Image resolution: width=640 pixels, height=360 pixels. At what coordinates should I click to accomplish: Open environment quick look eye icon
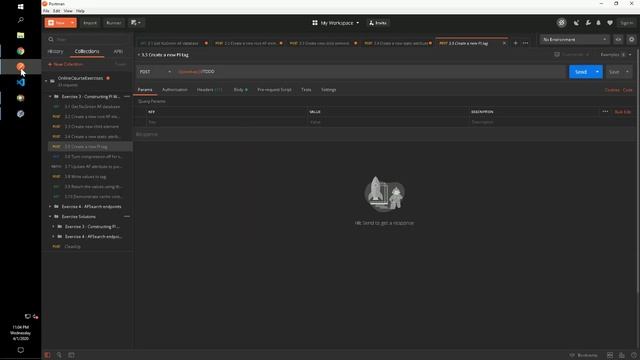[618, 39]
